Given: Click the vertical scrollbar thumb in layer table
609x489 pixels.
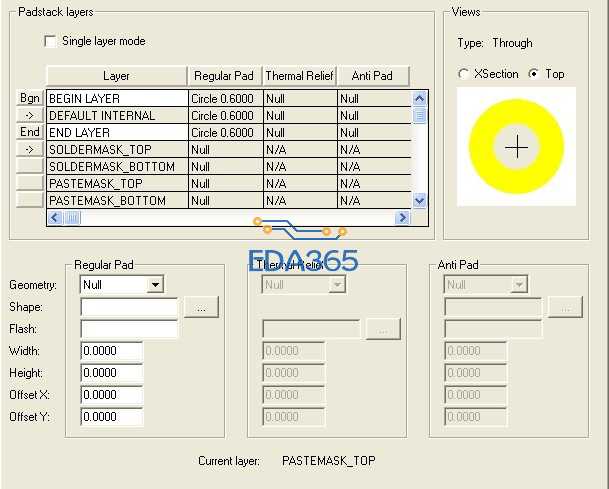Looking at the screenshot, I should point(419,116).
